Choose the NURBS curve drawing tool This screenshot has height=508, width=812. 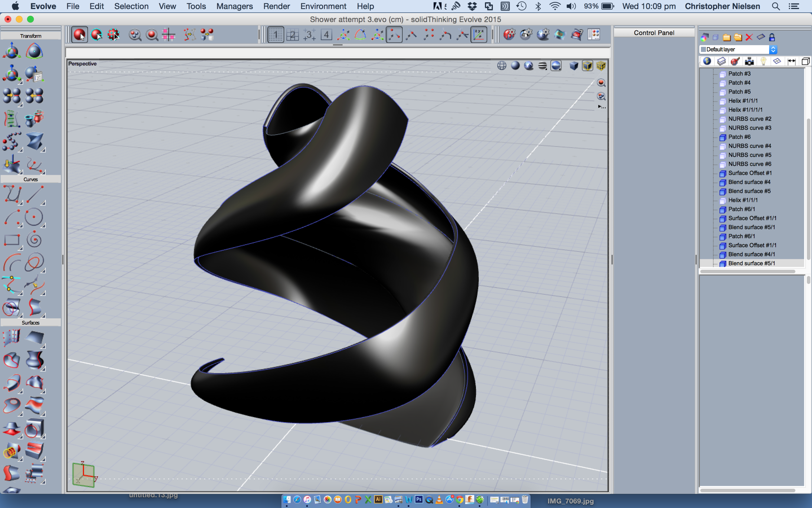(12, 195)
